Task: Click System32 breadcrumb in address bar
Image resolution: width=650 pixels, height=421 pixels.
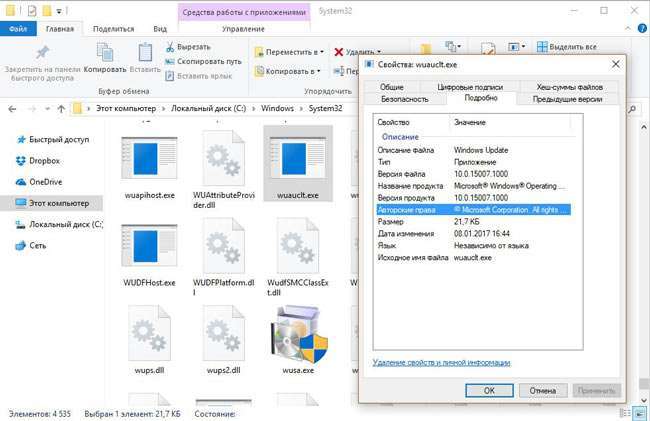Action: tap(325, 109)
